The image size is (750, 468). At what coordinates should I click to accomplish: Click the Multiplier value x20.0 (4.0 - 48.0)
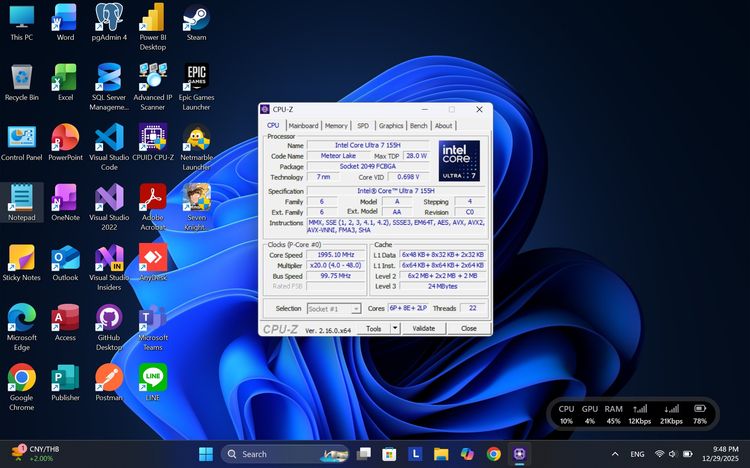[x=336, y=265]
